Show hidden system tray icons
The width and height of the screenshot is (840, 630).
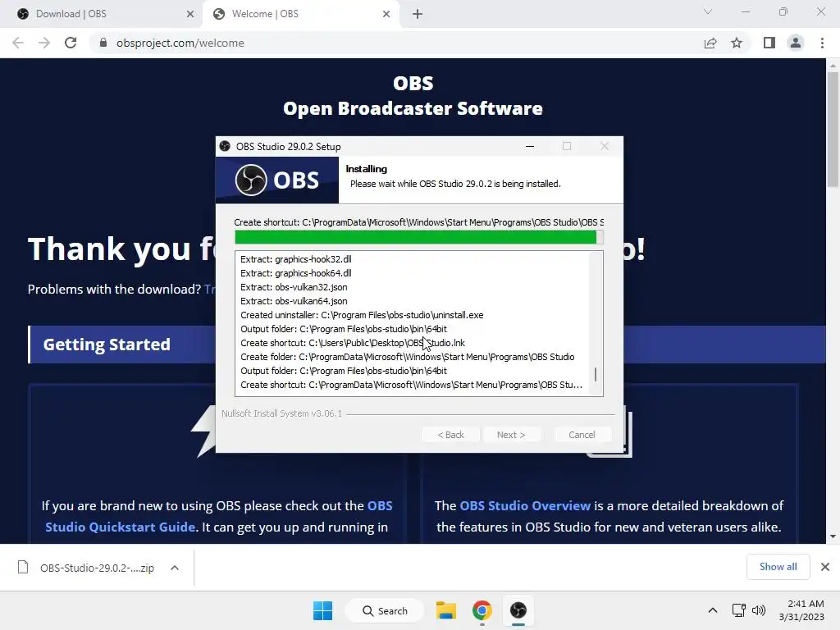[x=713, y=610]
